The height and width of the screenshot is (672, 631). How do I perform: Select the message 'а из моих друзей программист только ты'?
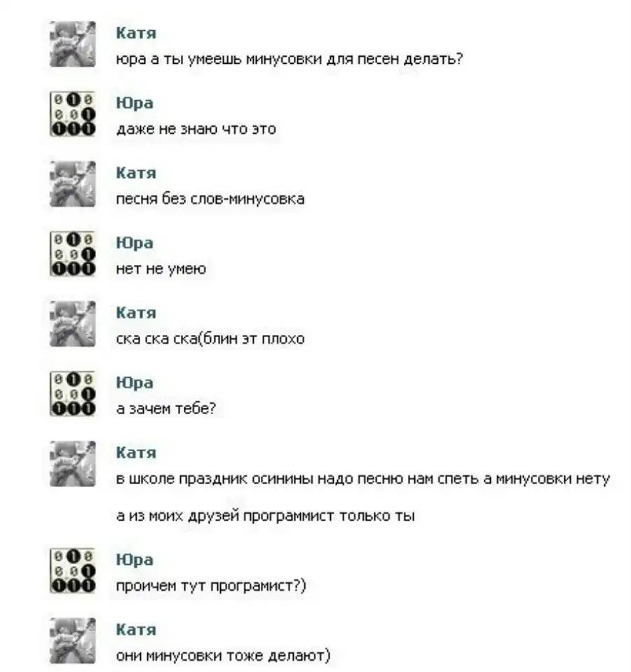[265, 516]
